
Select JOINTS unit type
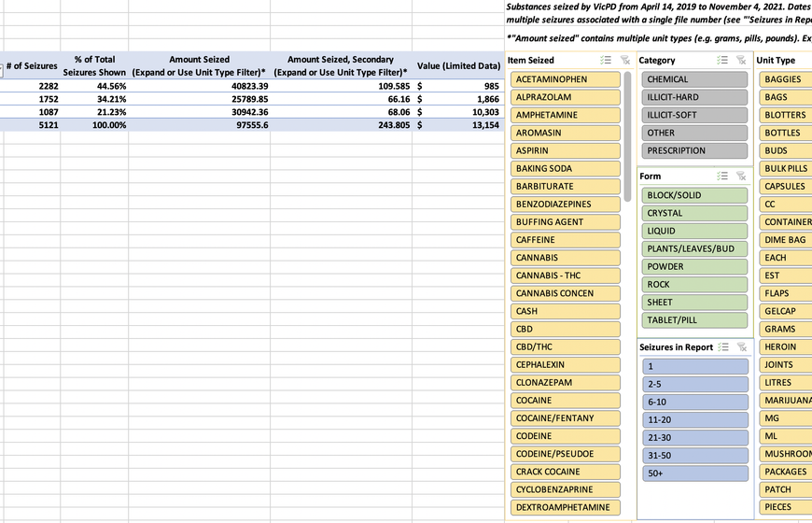pyautogui.click(x=786, y=365)
